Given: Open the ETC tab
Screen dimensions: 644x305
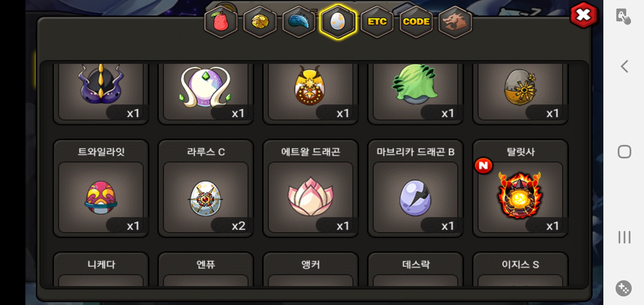Looking at the screenshot, I should 377,22.
